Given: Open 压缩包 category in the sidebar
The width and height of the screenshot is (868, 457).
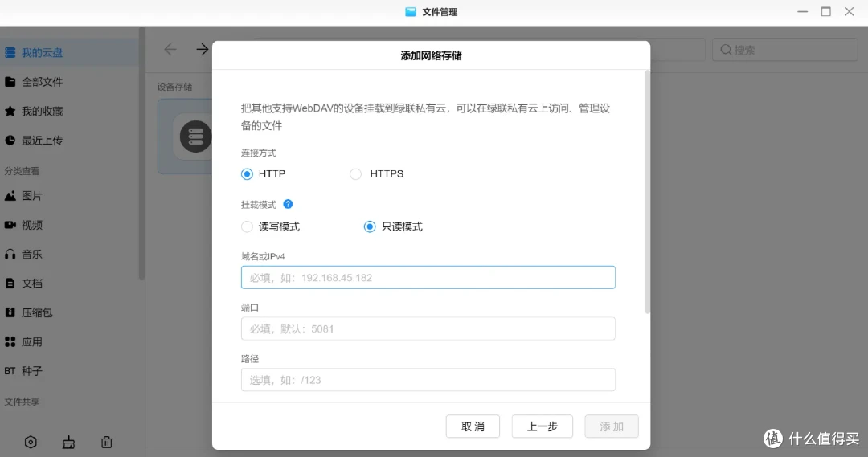Looking at the screenshot, I should tap(69, 312).
